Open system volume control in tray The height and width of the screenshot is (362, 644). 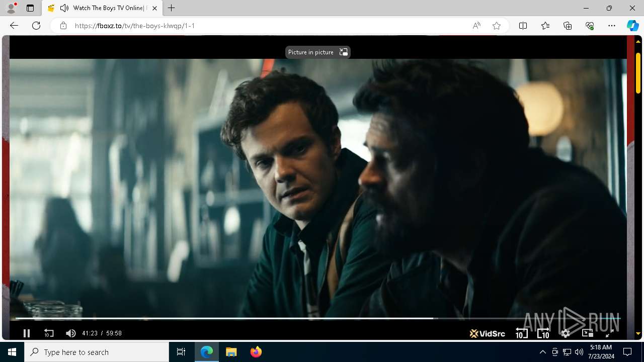tap(579, 352)
